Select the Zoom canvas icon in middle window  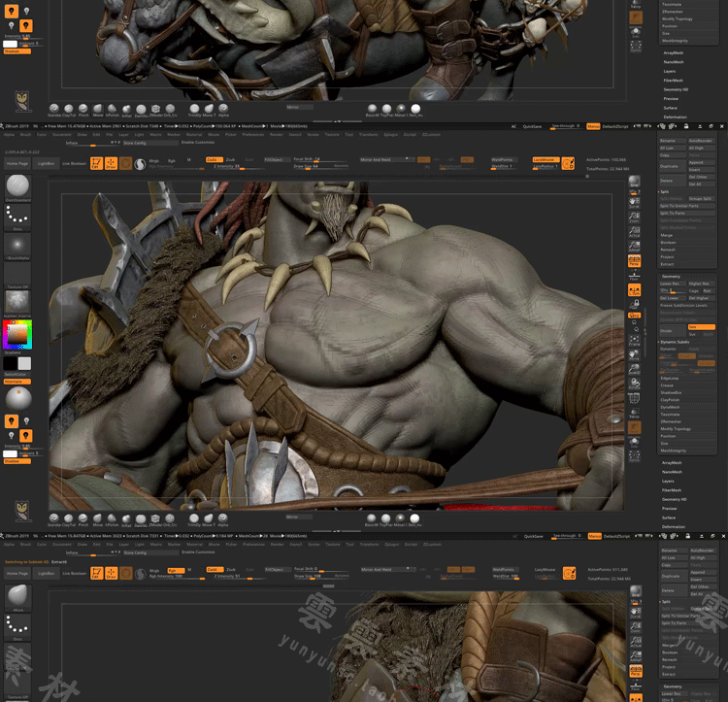[634, 217]
